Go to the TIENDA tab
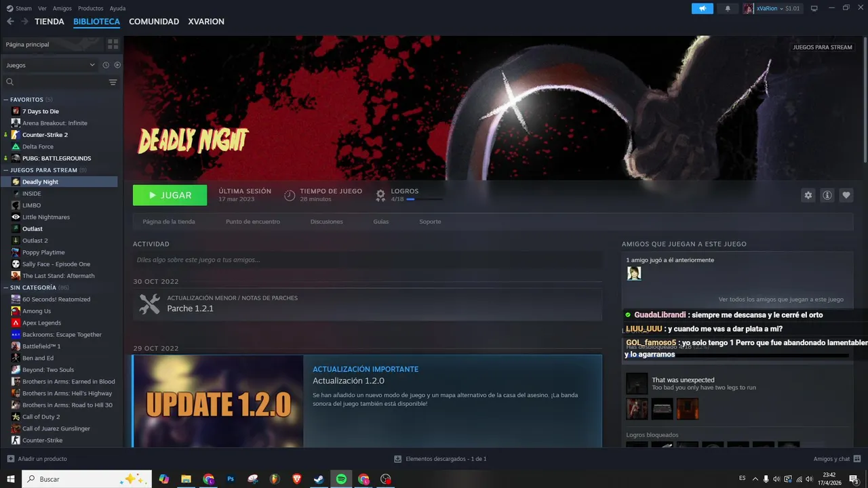Image resolution: width=868 pixels, height=488 pixels. [50, 22]
